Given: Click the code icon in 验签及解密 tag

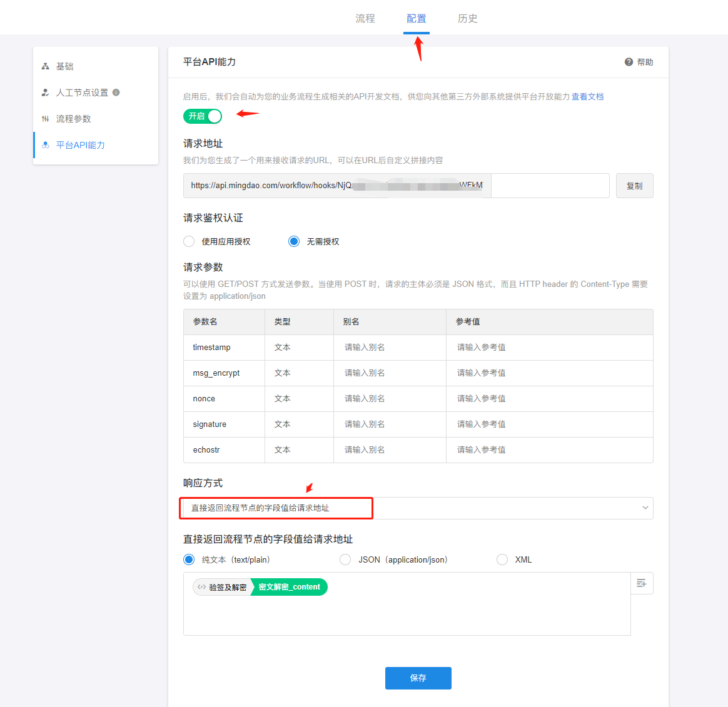Looking at the screenshot, I should [201, 587].
